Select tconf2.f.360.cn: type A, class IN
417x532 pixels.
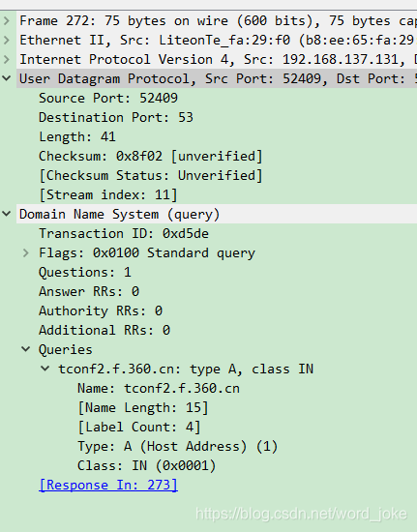[186, 369]
